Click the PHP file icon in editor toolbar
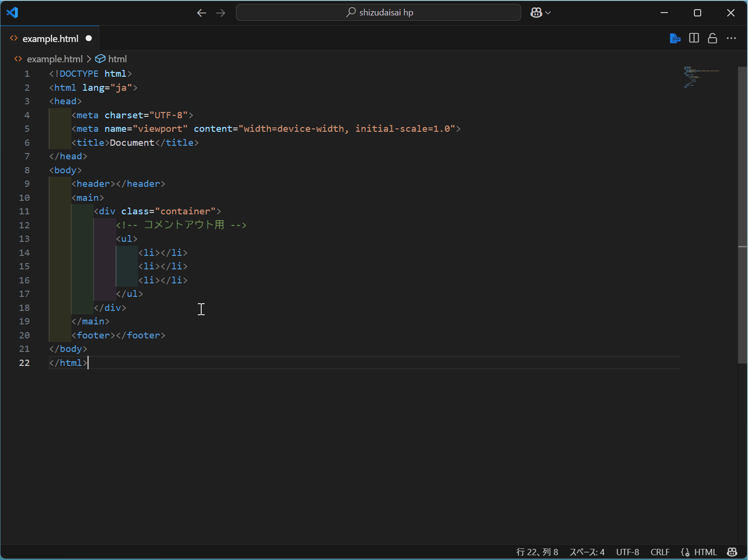The height and width of the screenshot is (560, 748). [x=675, y=38]
